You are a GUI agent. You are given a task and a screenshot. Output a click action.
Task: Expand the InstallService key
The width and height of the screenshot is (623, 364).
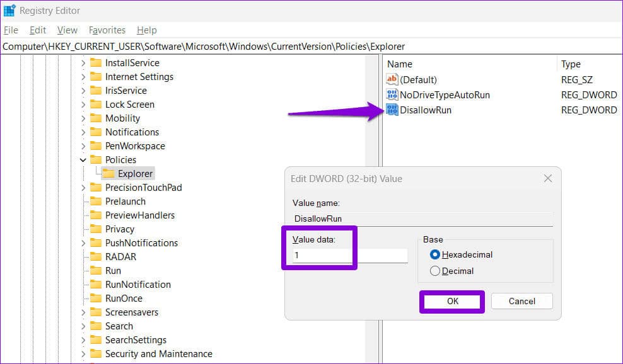click(83, 63)
